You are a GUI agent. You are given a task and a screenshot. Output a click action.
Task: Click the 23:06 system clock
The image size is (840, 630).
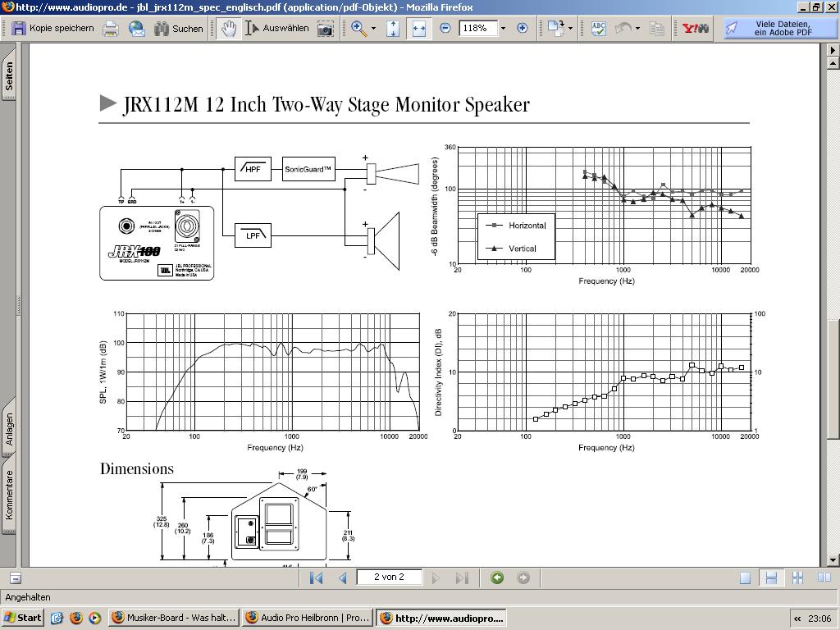tap(819, 619)
